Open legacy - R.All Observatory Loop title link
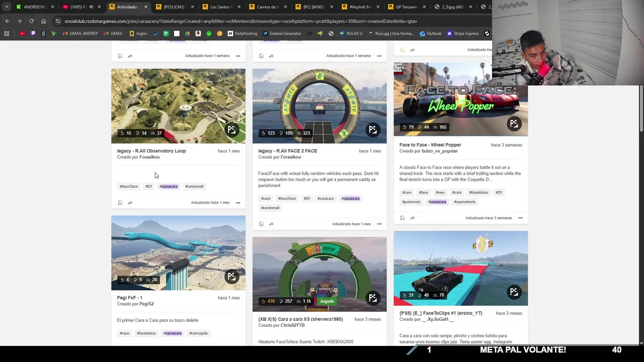 click(151, 151)
